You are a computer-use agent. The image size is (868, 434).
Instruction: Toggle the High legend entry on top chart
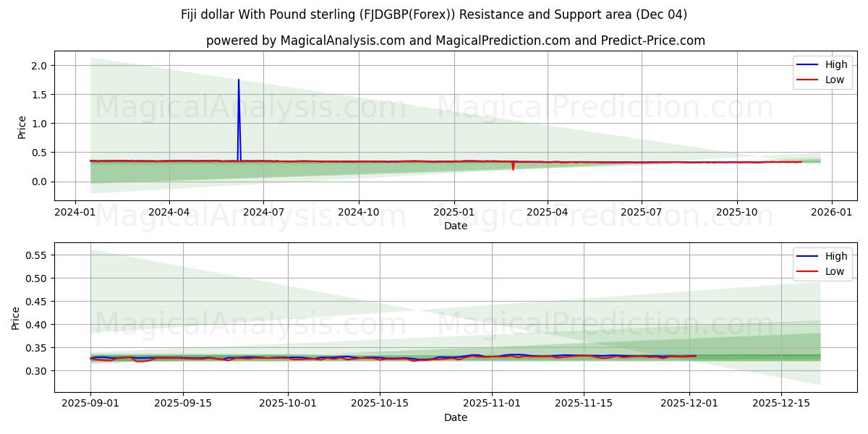click(x=825, y=64)
